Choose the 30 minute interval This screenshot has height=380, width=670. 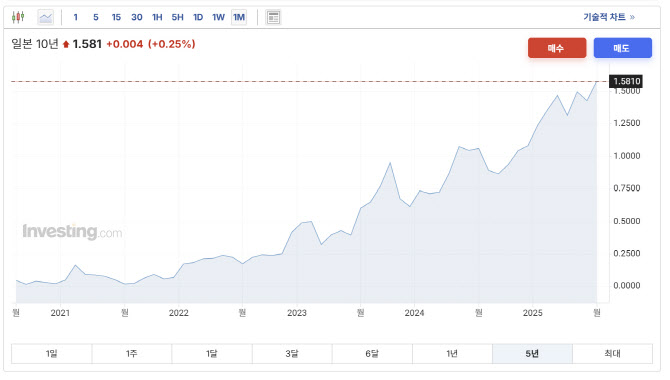tap(137, 18)
